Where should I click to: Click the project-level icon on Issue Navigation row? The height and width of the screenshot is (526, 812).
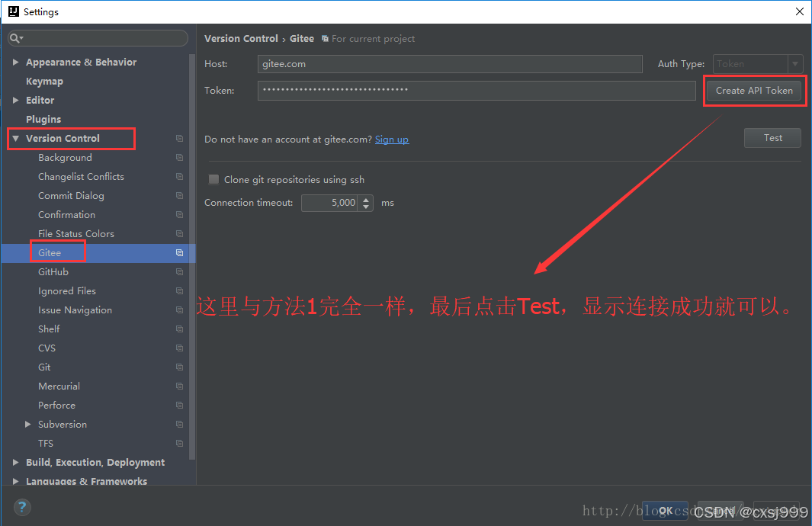tap(179, 310)
